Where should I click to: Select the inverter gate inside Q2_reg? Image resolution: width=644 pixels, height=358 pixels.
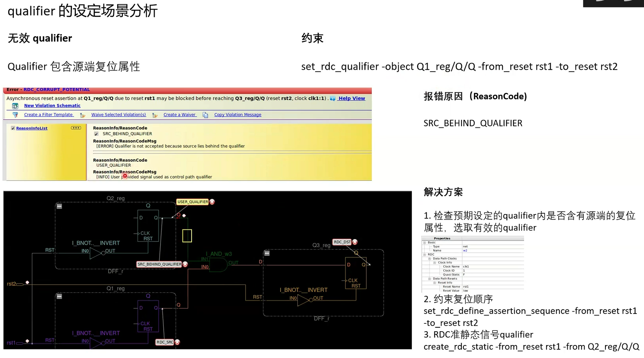(x=97, y=253)
